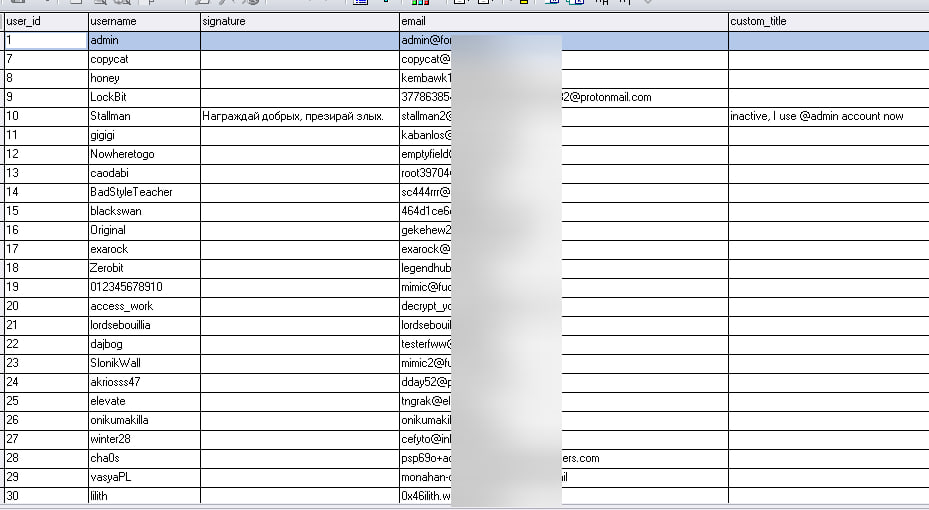Select the username cell blackswan
Image resolution: width=929 pixels, height=510 pixels.
[x=145, y=211]
